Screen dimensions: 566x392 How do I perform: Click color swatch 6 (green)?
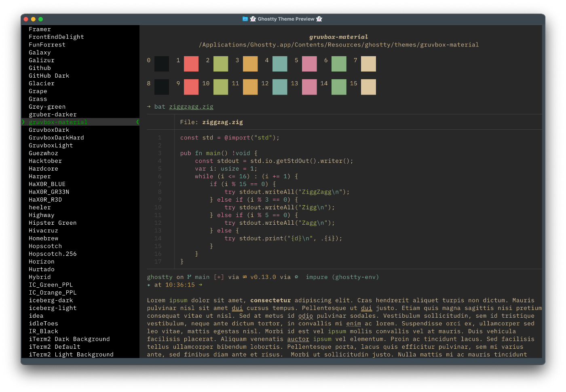(339, 64)
